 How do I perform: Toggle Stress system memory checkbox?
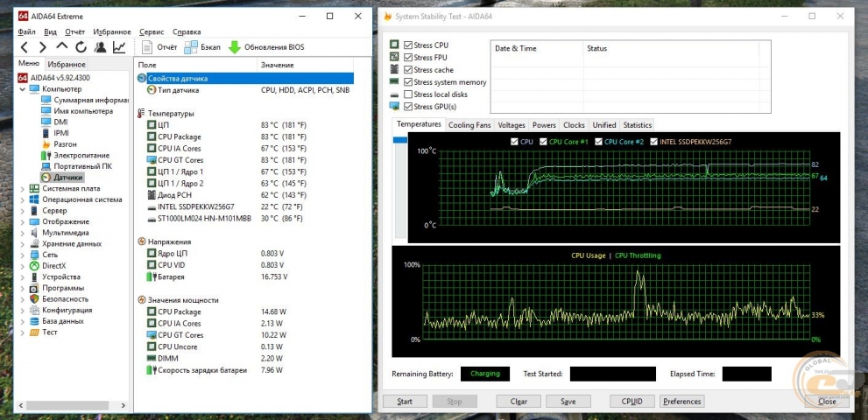coord(408,82)
